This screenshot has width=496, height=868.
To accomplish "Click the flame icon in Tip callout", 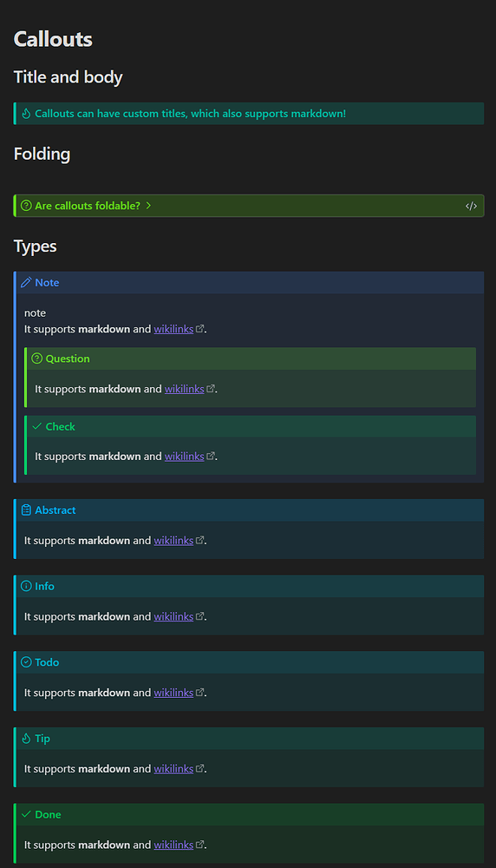I will pos(26,738).
